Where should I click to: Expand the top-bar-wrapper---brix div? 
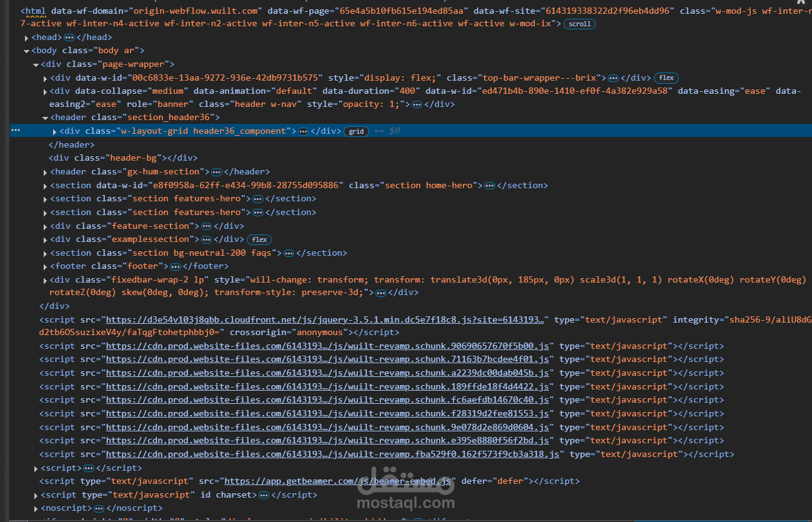click(x=46, y=78)
